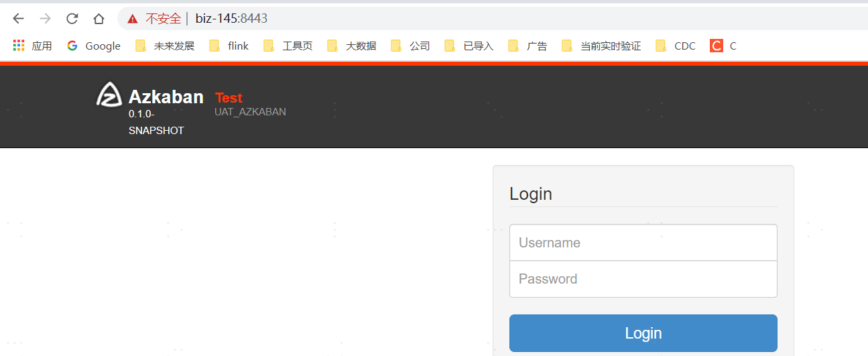Click the 0.1.0-SNAPSHOT version text
The width and height of the screenshot is (868, 356).
click(x=156, y=122)
